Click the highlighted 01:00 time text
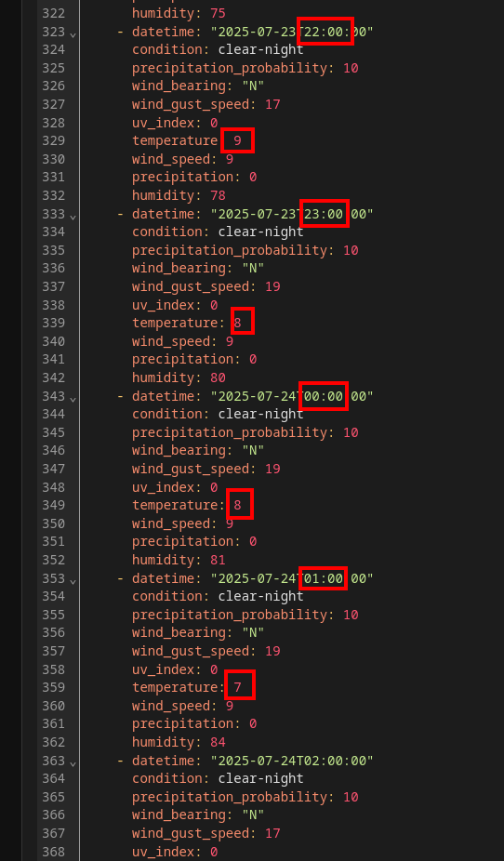Screen dimensions: 504x861 324,578
